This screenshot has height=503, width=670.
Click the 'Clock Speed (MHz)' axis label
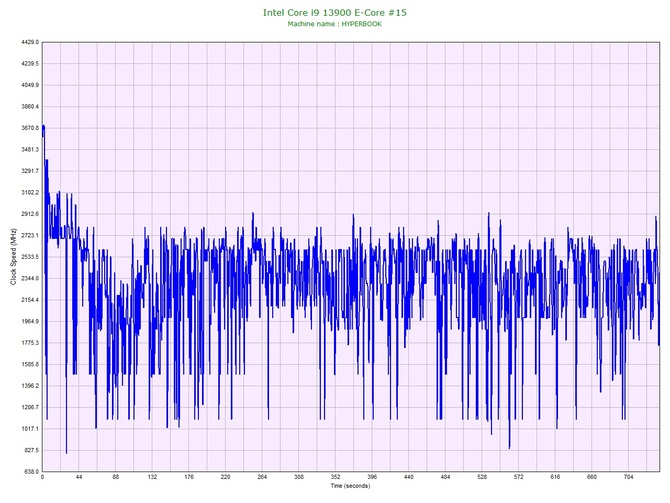point(13,256)
